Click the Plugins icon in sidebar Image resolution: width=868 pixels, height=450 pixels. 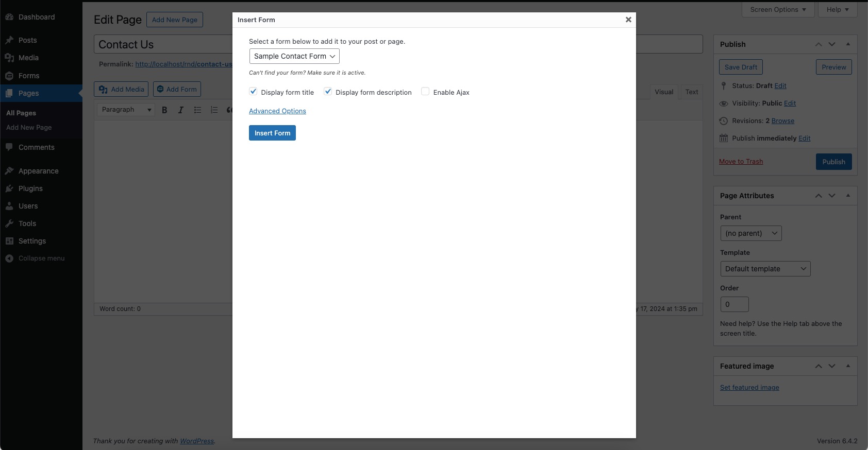(x=9, y=188)
